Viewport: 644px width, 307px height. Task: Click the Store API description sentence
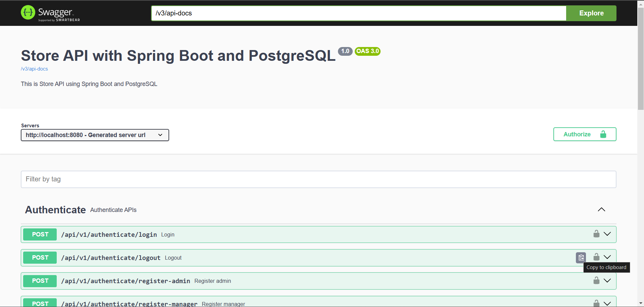click(89, 84)
